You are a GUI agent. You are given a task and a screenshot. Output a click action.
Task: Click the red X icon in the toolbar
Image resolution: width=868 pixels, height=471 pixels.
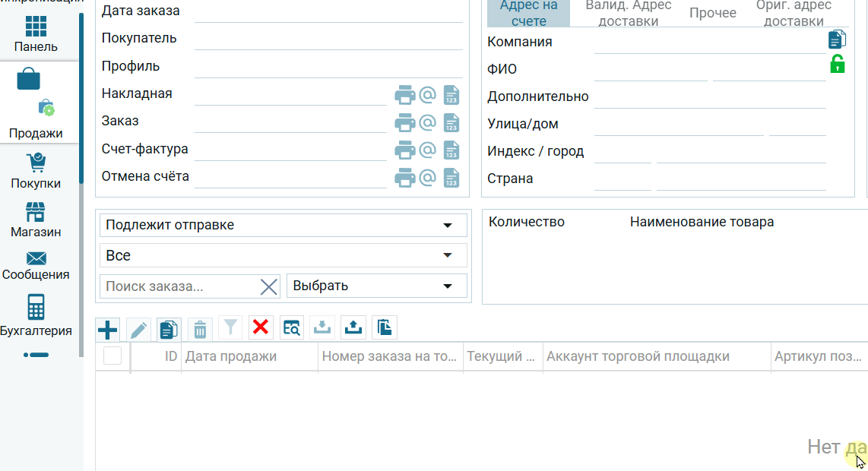(261, 327)
